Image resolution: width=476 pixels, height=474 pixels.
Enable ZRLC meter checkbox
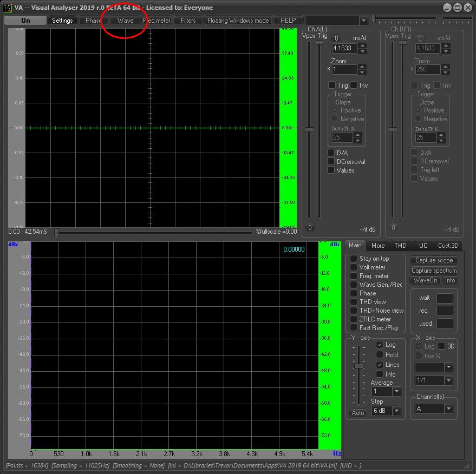tap(354, 319)
